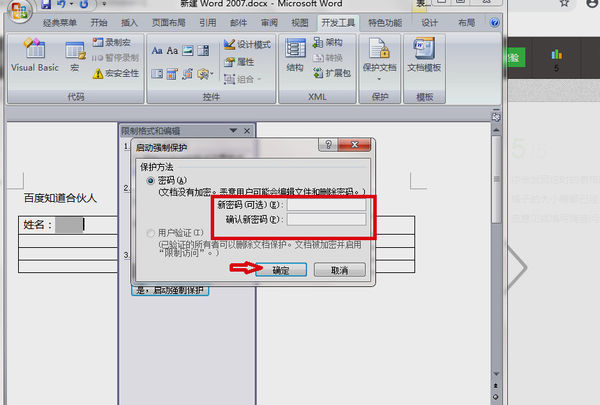
Task: Open the Page Layout (页面布局) tab
Action: pyautogui.click(x=168, y=23)
